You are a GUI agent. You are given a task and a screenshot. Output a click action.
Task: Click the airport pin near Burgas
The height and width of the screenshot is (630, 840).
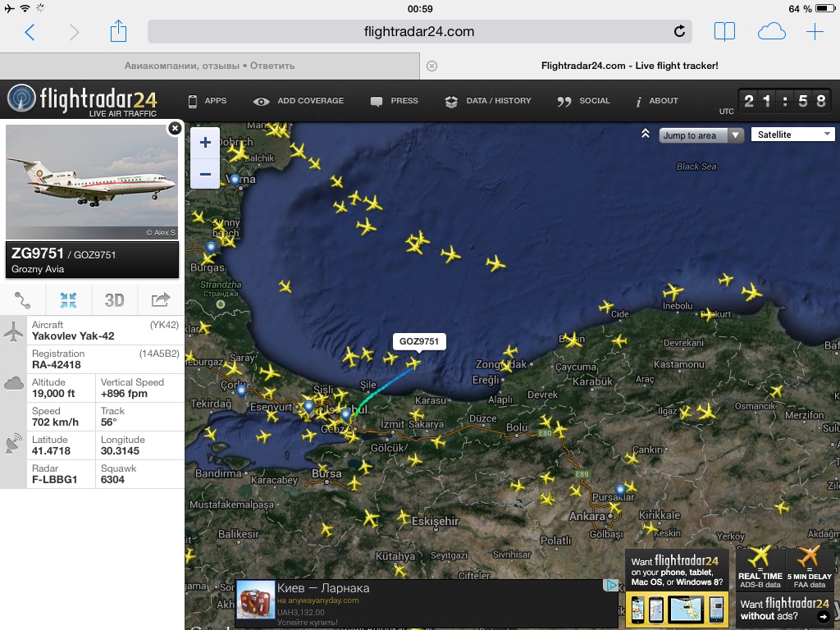(x=211, y=248)
